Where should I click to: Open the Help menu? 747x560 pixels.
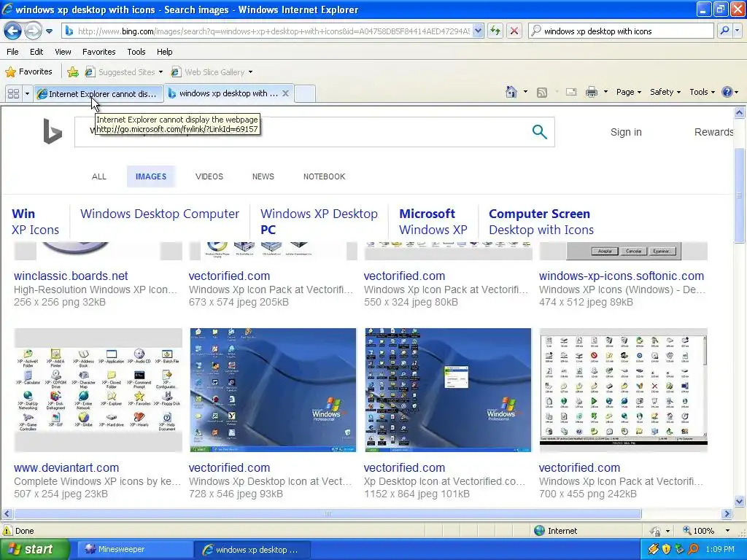click(x=164, y=52)
